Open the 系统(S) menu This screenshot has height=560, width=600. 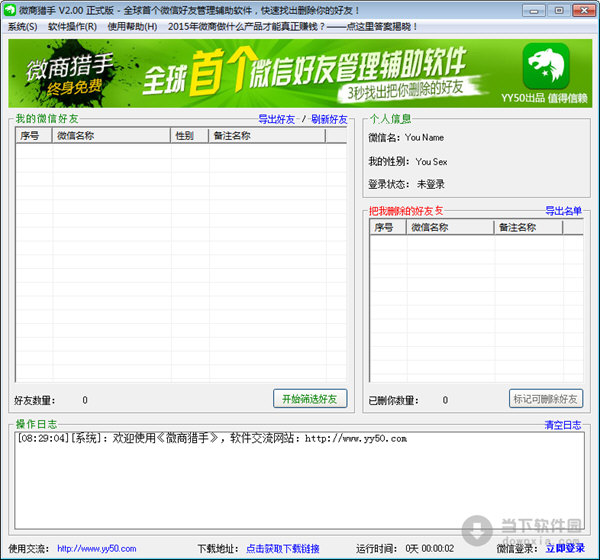[x=22, y=26]
